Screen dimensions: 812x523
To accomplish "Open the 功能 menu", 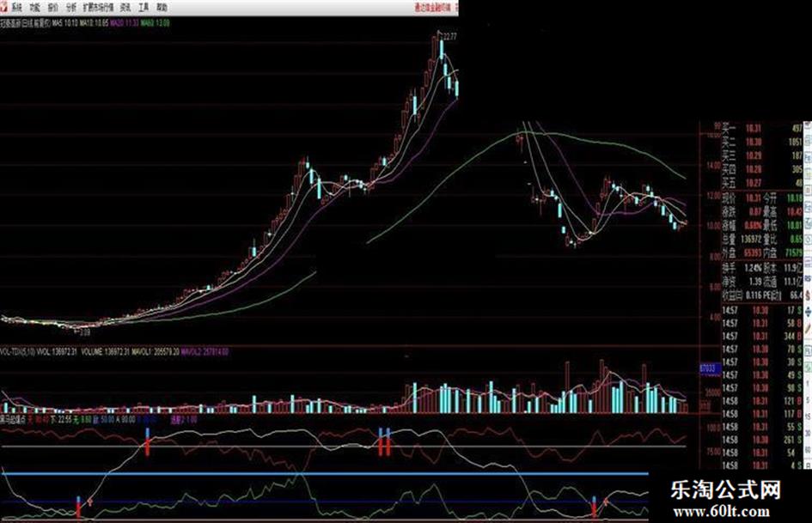I will 34,7.
